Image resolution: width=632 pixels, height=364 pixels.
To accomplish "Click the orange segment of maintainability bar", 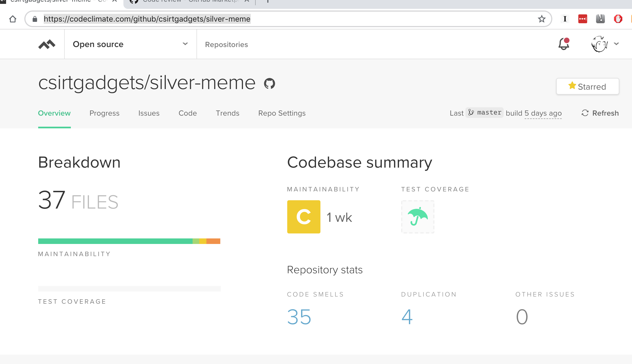I will tap(213, 241).
